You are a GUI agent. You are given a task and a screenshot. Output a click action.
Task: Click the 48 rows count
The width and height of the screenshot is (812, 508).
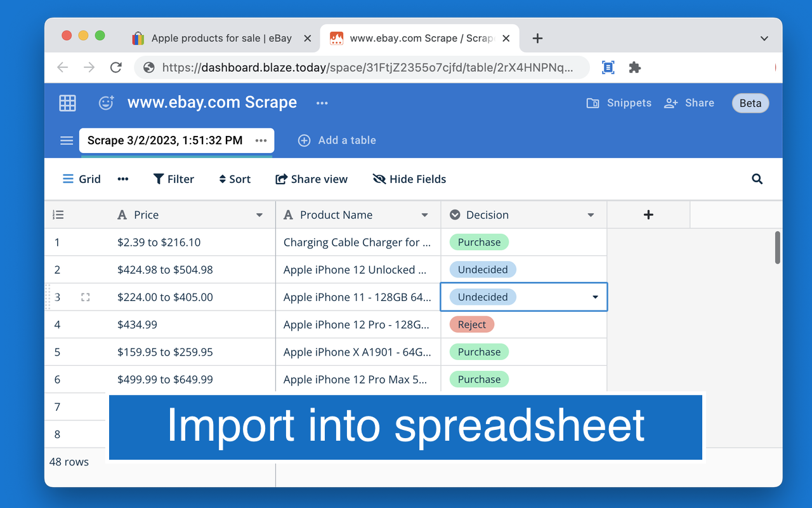point(69,462)
